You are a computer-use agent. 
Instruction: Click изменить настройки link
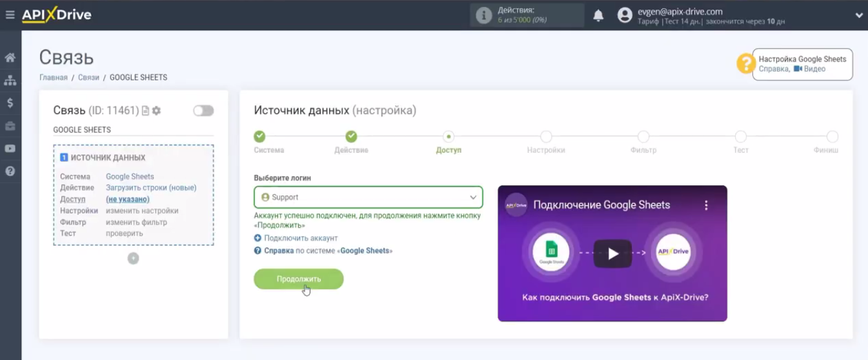tap(142, 211)
